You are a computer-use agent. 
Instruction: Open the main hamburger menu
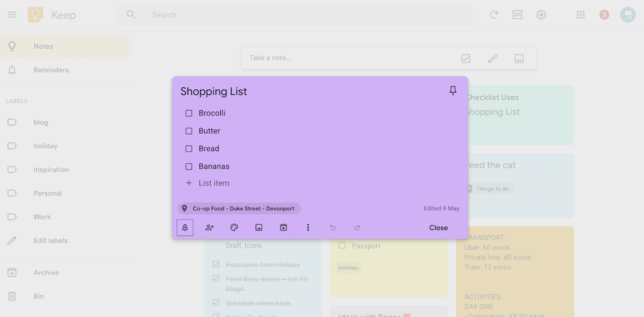point(12,15)
